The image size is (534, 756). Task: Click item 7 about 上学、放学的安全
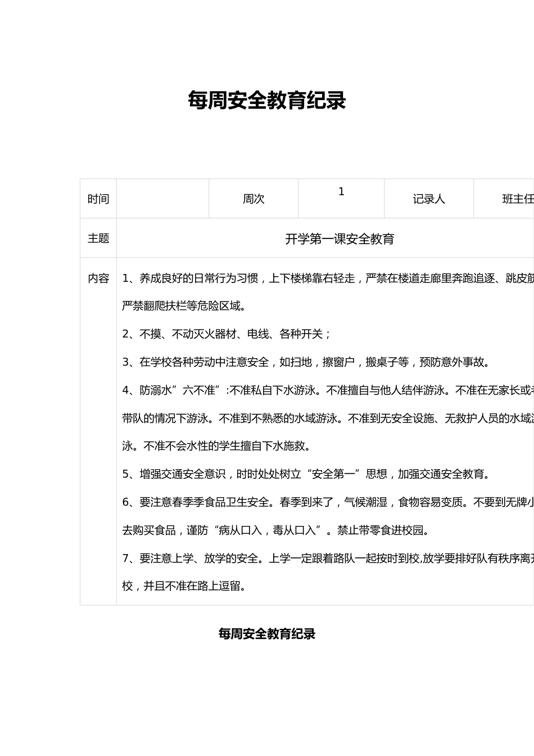coord(328,559)
